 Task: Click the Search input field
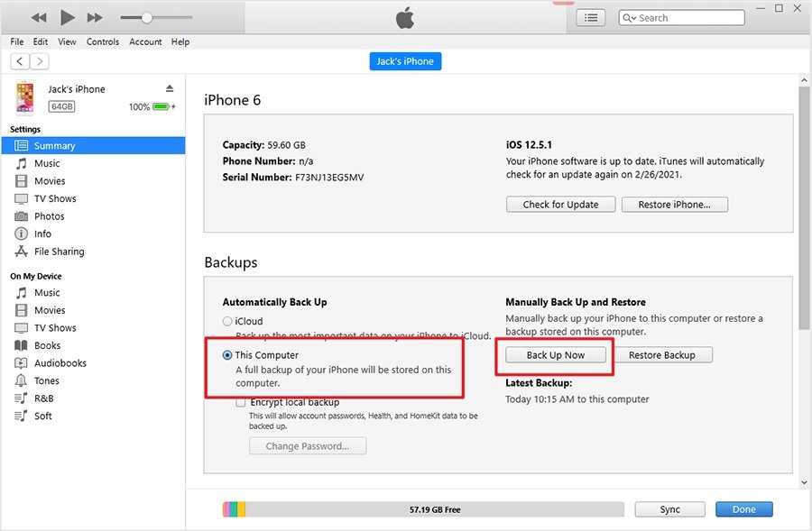[x=681, y=18]
